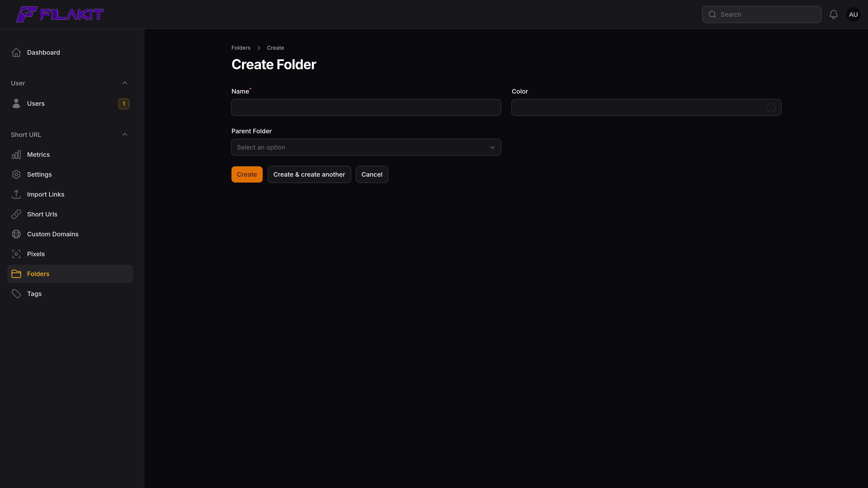The image size is (868, 488).
Task: Click the Short URL group heading text
Action: pos(26,135)
